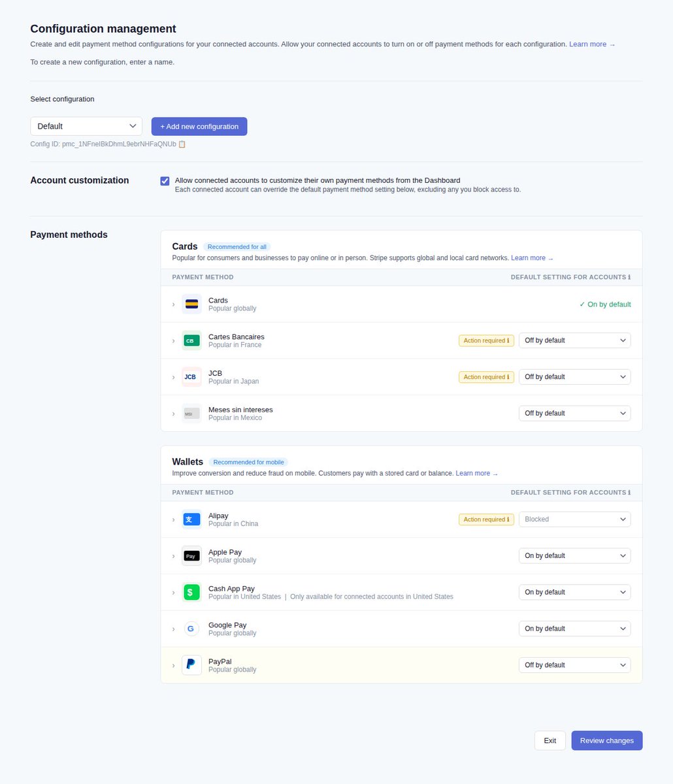673x784 pixels.
Task: Click the Cartes Bancaires Action required badge
Action: coord(487,340)
